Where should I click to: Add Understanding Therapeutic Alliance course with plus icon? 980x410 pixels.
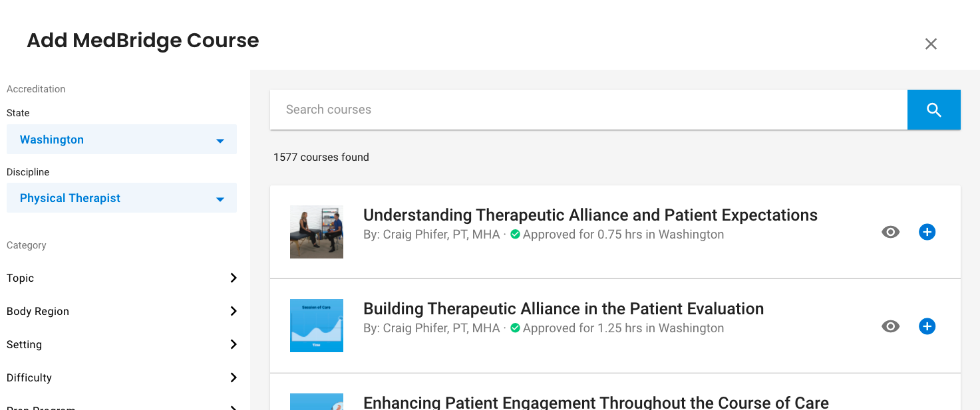pos(927,232)
